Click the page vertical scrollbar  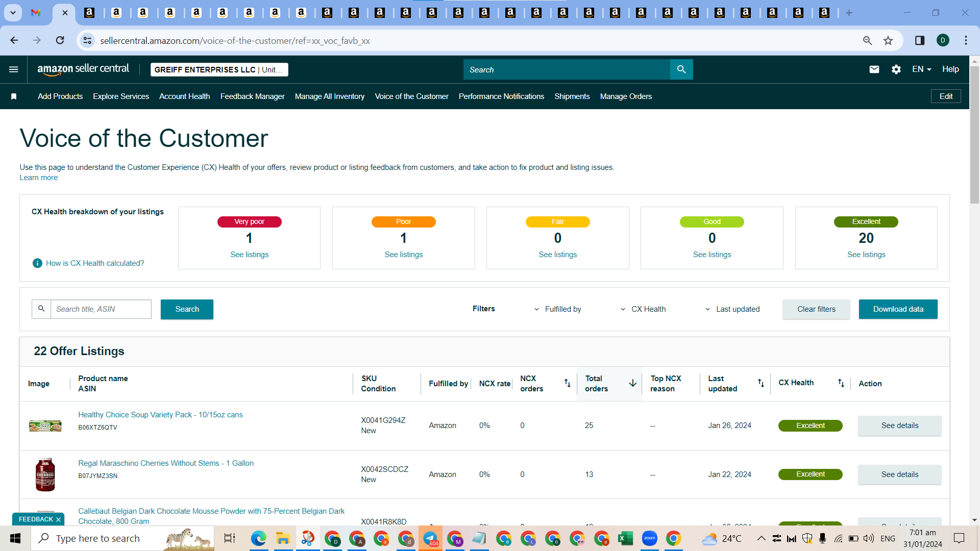pyautogui.click(x=974, y=135)
